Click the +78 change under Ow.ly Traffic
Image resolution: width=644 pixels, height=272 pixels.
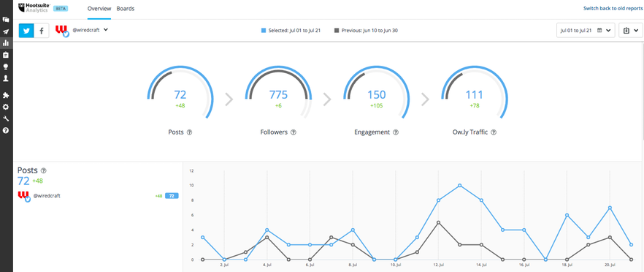pyautogui.click(x=475, y=106)
